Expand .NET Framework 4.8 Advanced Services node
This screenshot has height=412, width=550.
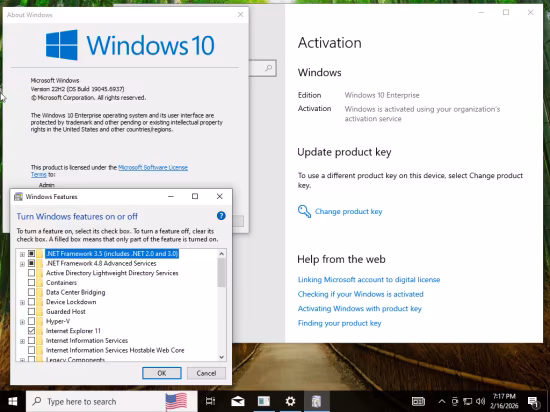tap(22, 264)
